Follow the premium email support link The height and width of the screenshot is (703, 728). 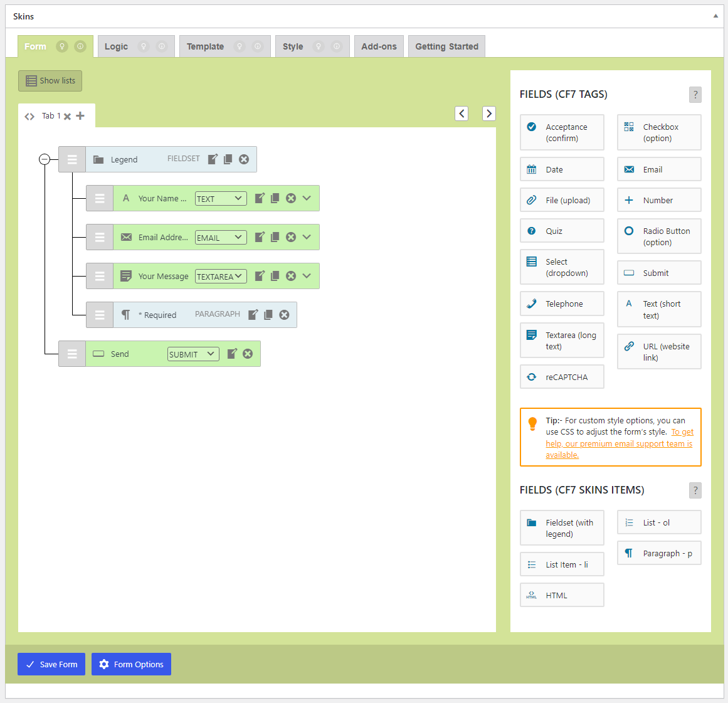(620, 443)
